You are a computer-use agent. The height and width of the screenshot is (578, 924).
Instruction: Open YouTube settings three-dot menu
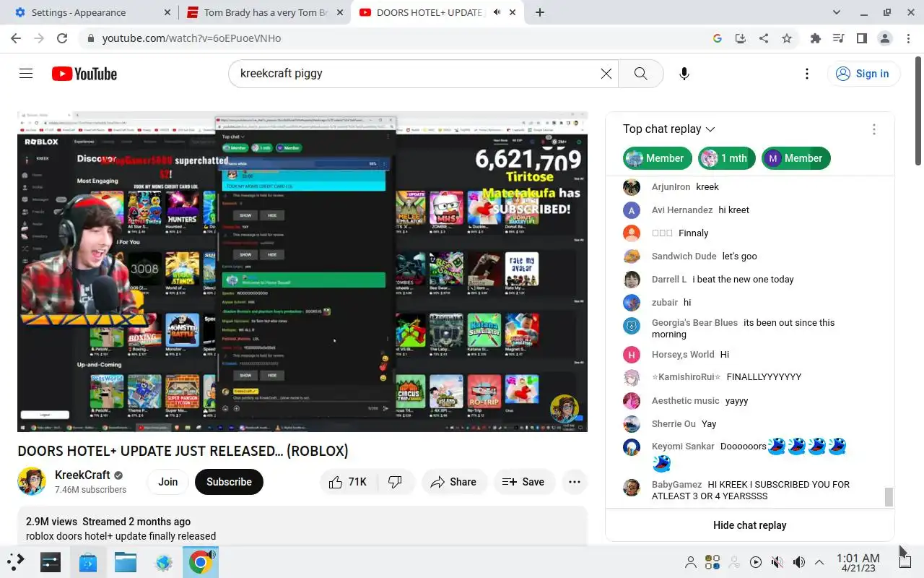click(807, 74)
